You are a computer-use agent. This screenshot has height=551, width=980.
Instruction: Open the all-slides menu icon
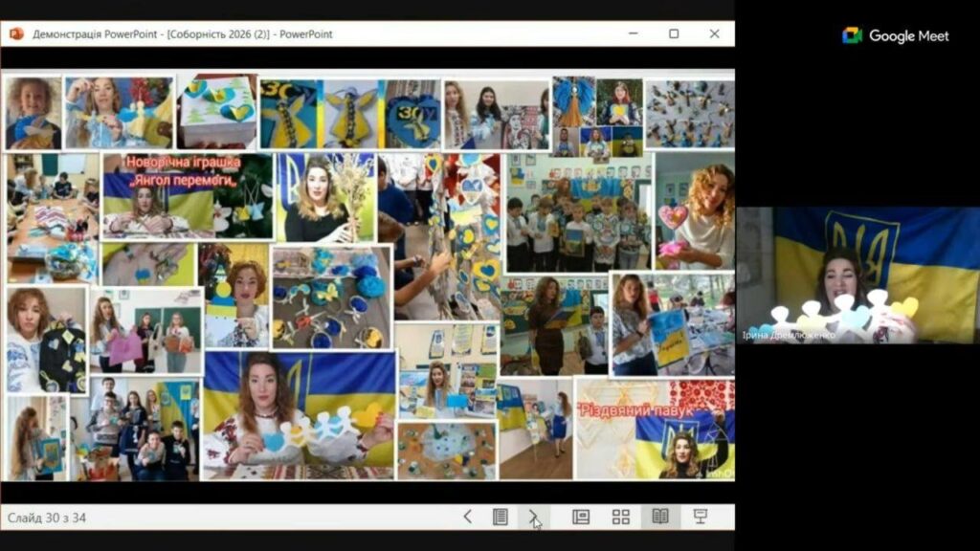pos(500,517)
